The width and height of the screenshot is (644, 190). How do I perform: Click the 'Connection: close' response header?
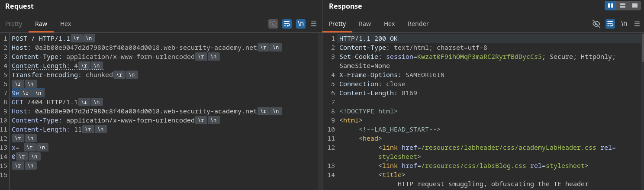click(372, 84)
